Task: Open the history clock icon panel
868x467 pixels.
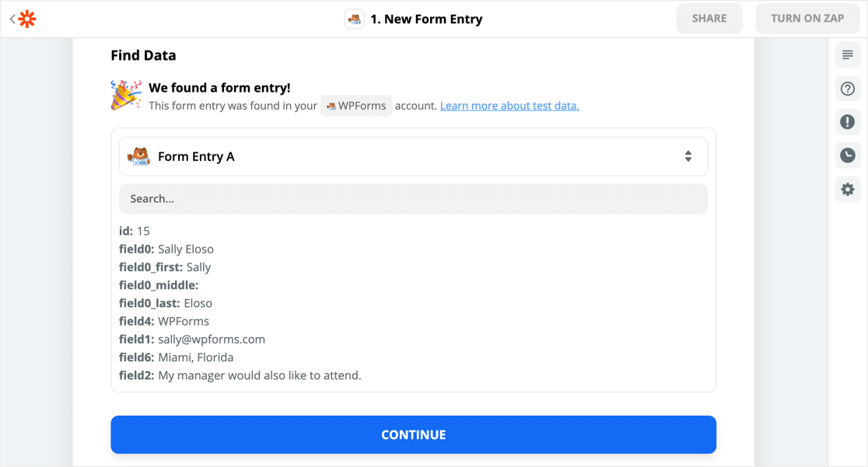Action: tap(847, 155)
